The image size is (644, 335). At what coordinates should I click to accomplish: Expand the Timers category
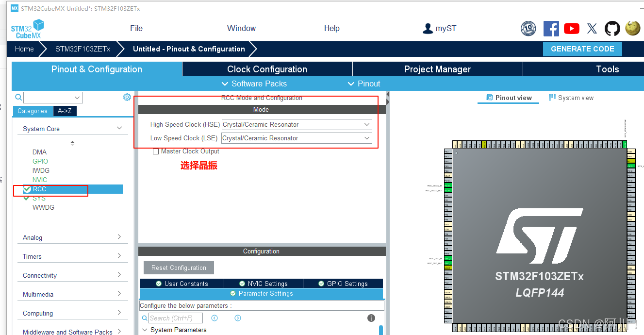pyautogui.click(x=119, y=256)
